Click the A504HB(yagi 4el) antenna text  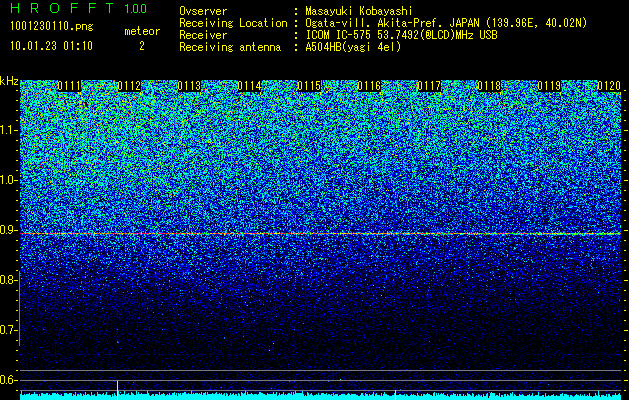(x=353, y=47)
